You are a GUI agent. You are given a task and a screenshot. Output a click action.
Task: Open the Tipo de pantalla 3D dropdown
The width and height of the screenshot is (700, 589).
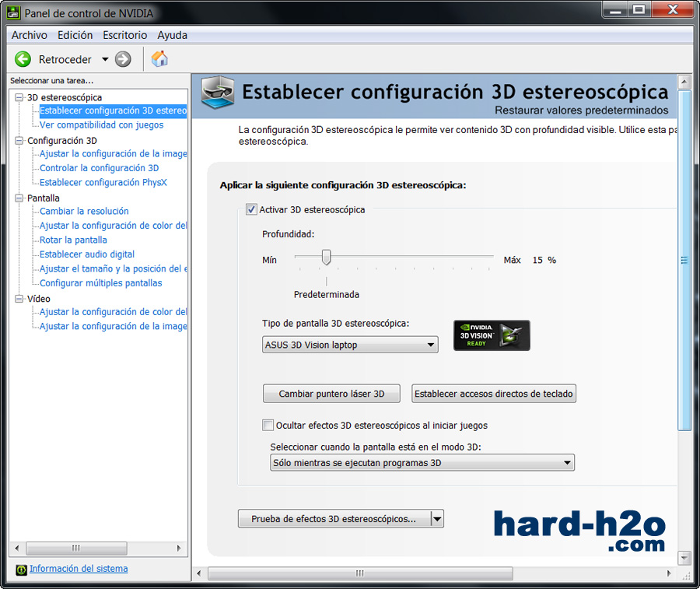[x=350, y=345]
